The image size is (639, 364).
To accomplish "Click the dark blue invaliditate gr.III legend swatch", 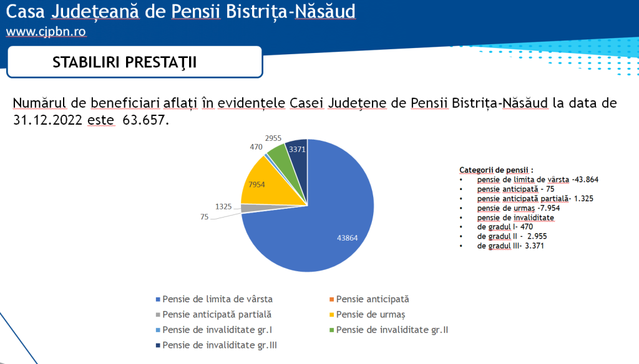I will point(159,345).
